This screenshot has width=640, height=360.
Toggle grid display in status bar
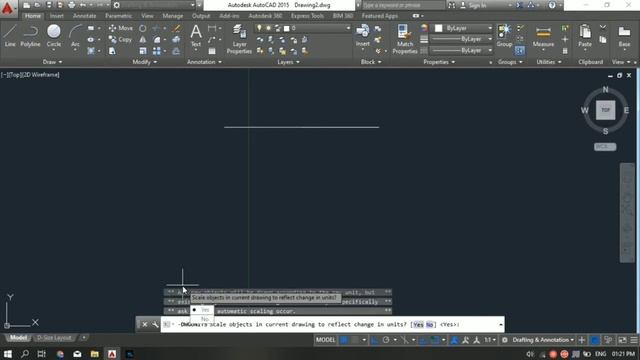point(344,340)
